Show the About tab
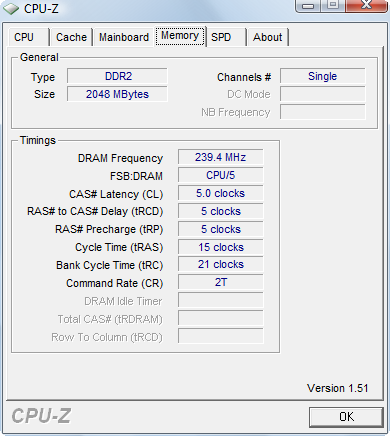390x436 pixels. (x=268, y=37)
